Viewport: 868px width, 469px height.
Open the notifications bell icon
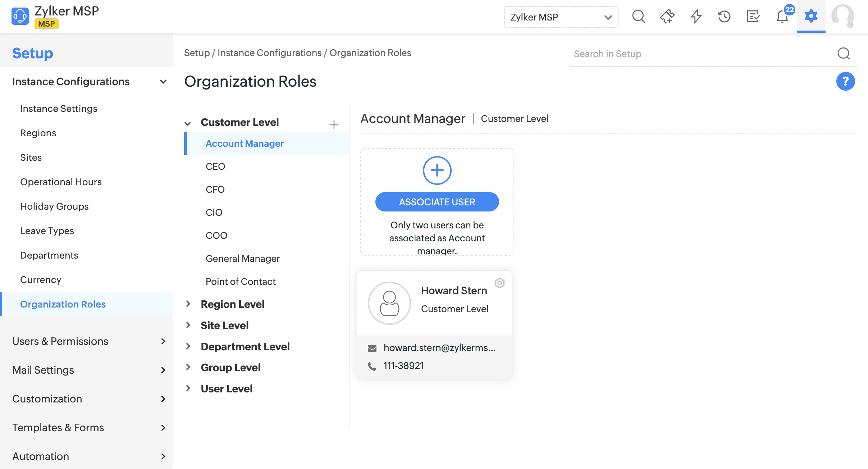782,17
